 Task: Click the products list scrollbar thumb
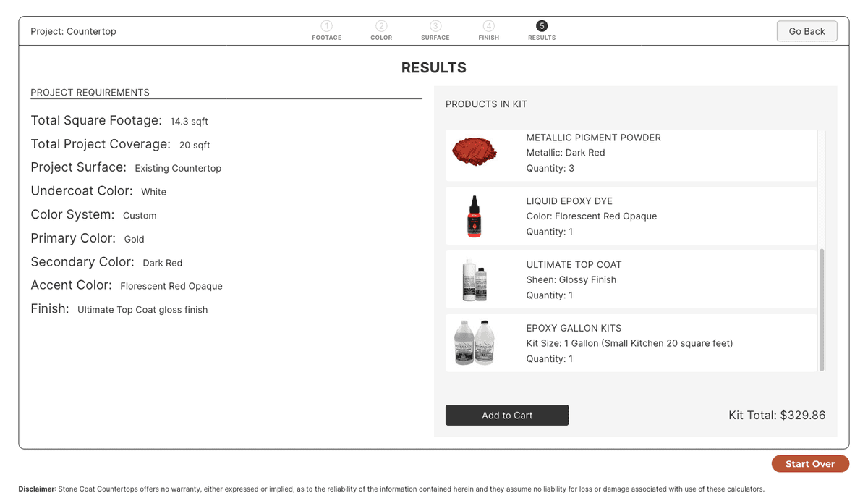821,310
